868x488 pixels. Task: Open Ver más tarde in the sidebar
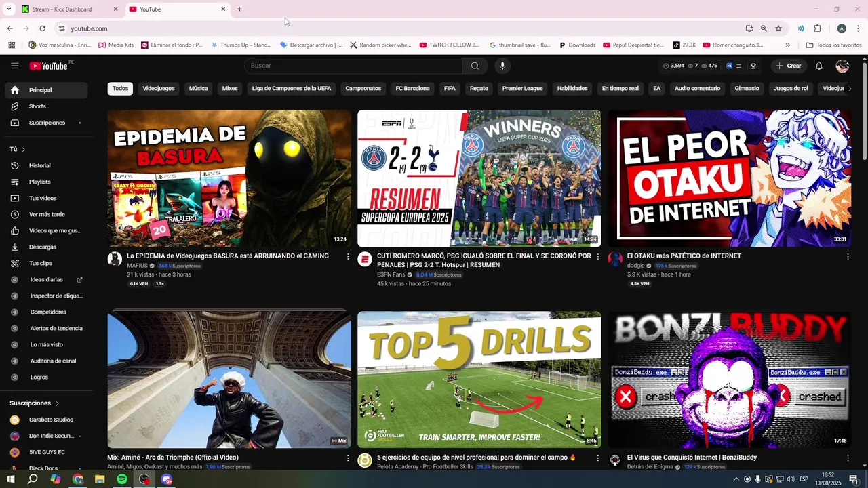click(46, 214)
